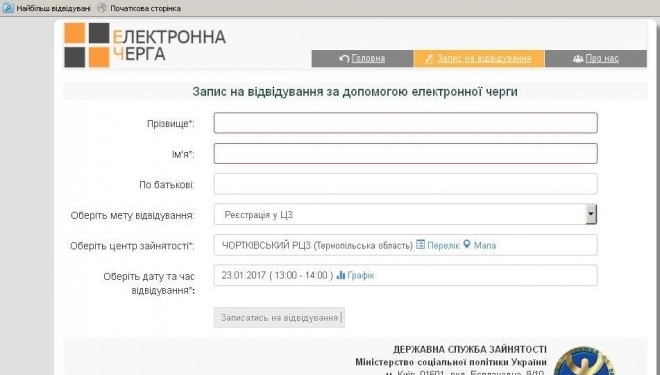Click the map pin icon beside Мапа
Image resolution: width=660 pixels, height=375 pixels.
466,244
